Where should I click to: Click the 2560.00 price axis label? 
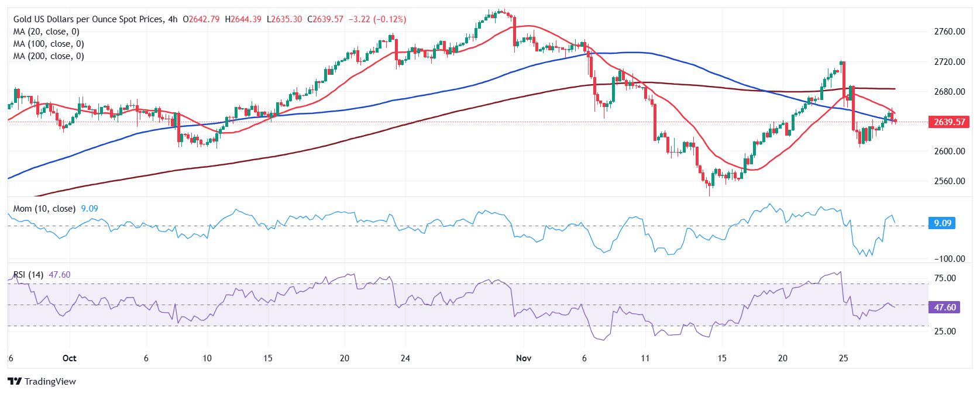[949, 181]
